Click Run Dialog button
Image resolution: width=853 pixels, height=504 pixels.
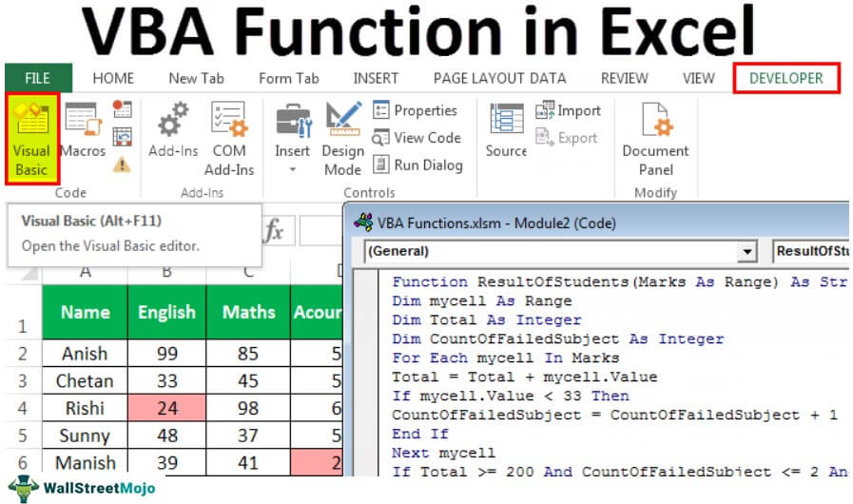(x=417, y=165)
